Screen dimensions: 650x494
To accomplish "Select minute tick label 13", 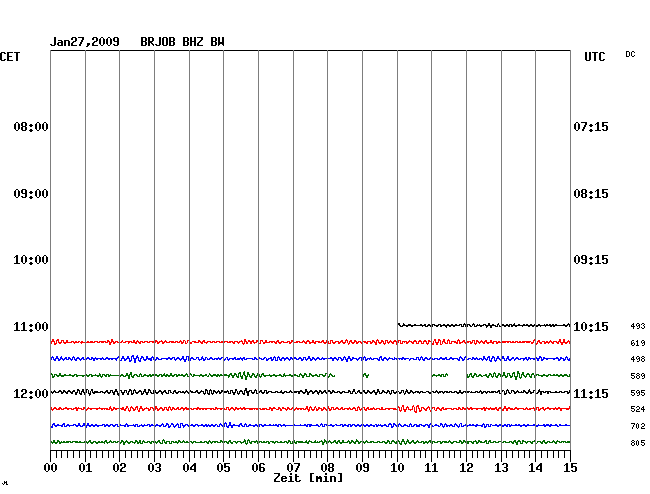I will 501,468.
